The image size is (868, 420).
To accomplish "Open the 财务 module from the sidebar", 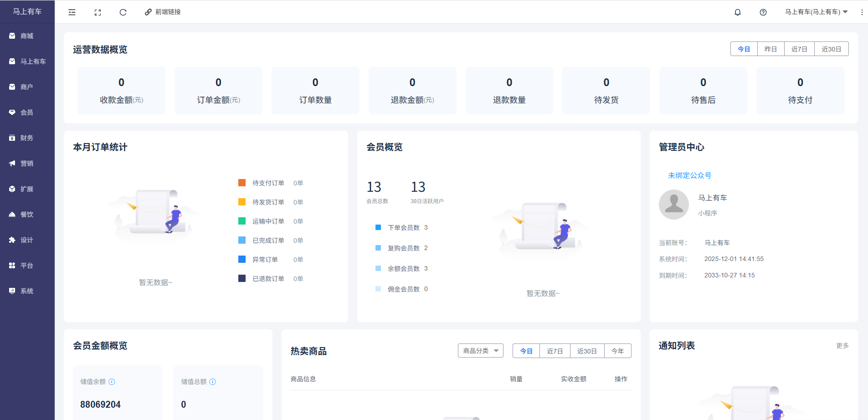I will (x=27, y=138).
